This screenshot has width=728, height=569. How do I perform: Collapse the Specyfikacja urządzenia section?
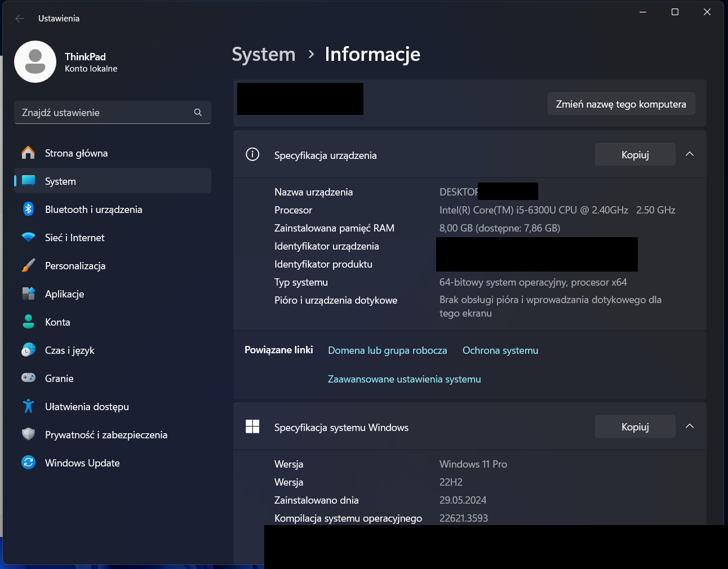coord(689,154)
